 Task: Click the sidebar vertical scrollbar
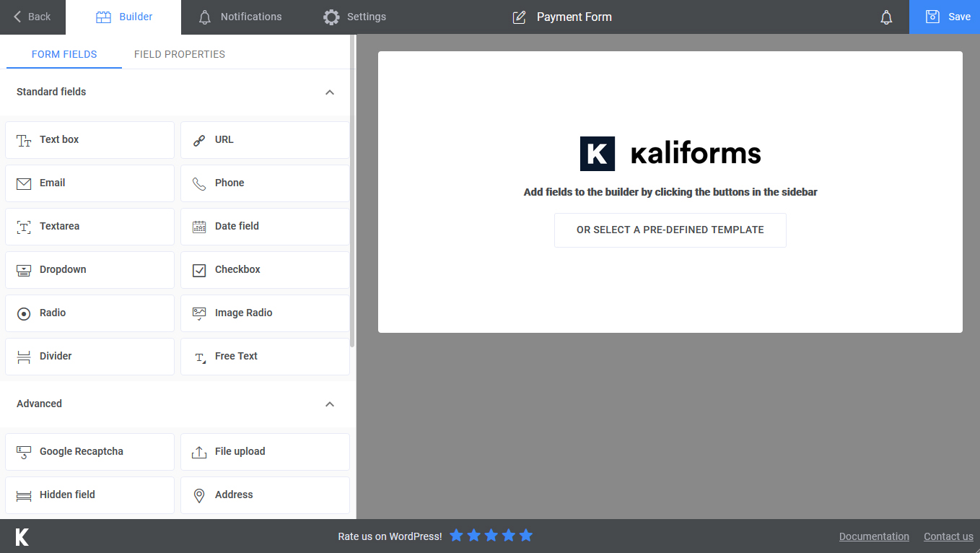(352, 191)
